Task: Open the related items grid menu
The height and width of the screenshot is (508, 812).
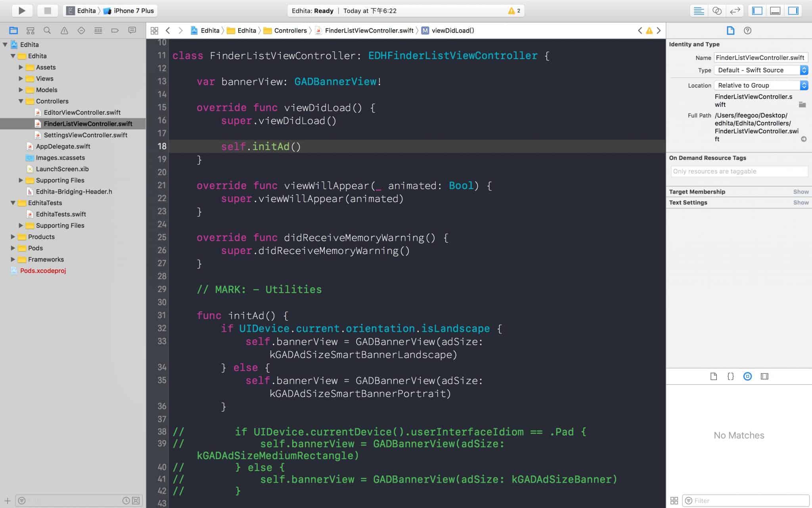Action: pyautogui.click(x=155, y=31)
